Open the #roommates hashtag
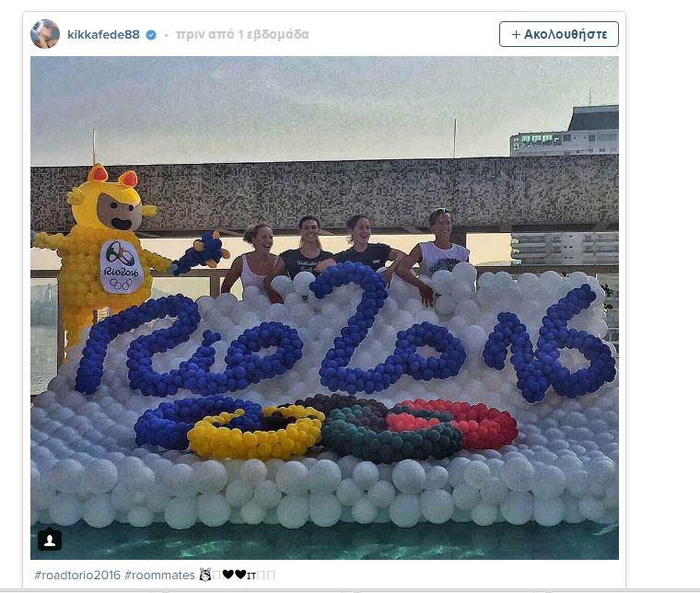700x593 pixels. pyautogui.click(x=160, y=576)
